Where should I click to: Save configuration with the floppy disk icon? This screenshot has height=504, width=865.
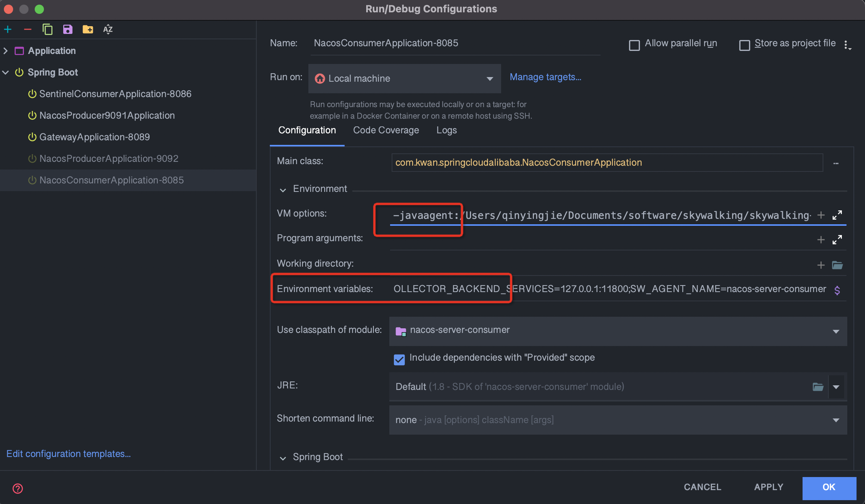[67, 29]
